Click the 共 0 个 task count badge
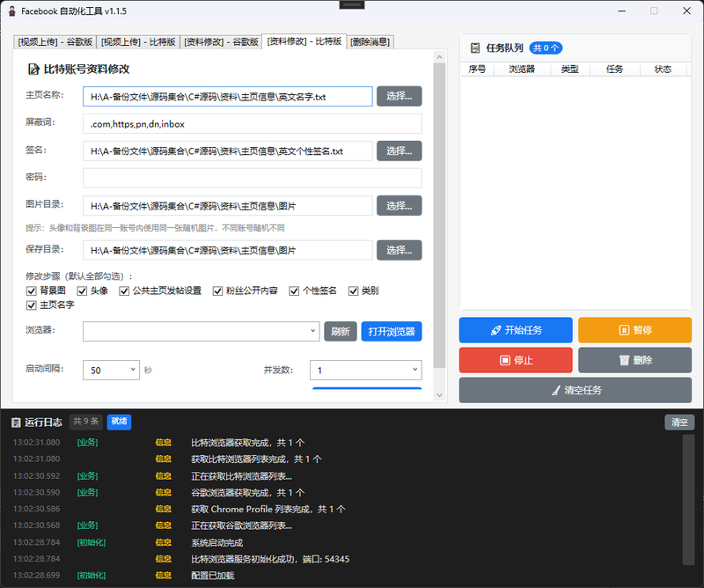Screen dimensions: 704x588 [546, 48]
